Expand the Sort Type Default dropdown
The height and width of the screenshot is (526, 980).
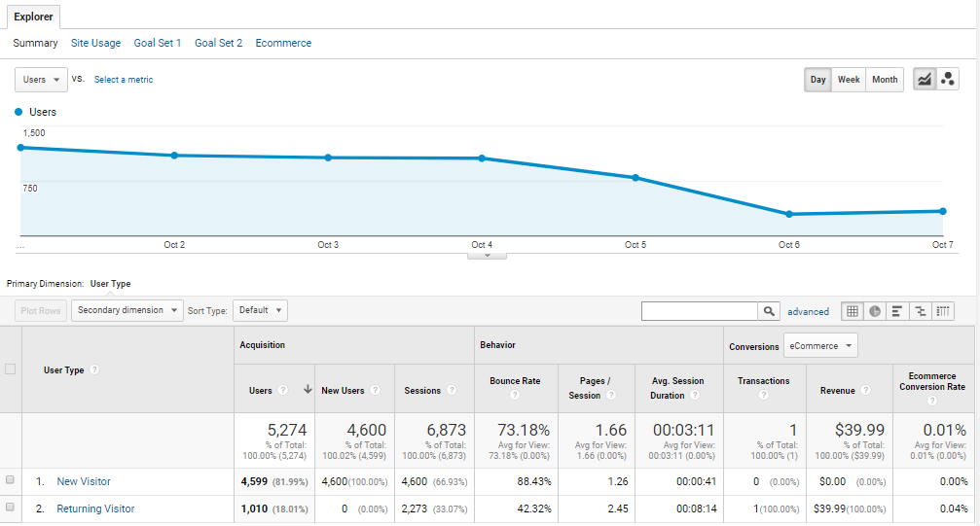(x=261, y=311)
